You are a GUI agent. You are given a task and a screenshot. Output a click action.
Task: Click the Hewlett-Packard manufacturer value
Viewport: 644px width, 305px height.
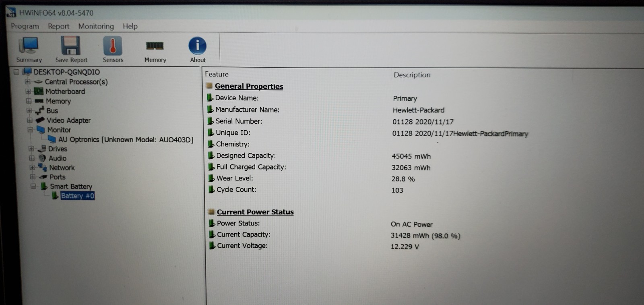[x=419, y=110]
